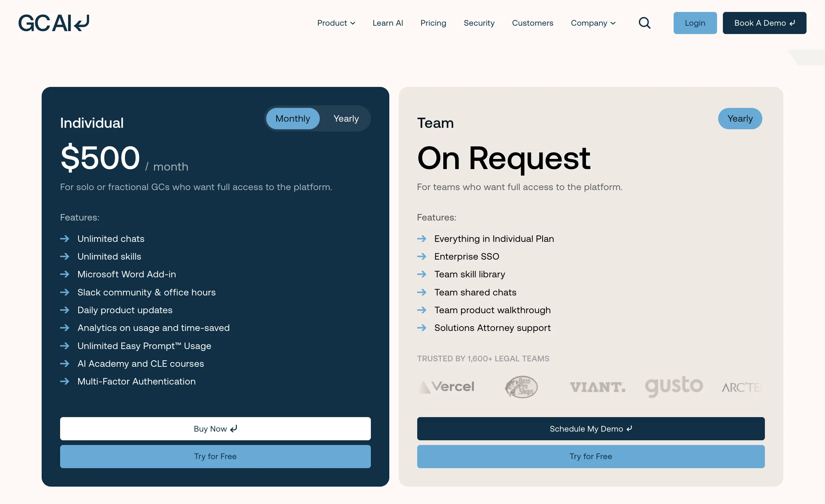Click the On Request heading
Image resolution: width=825 pixels, height=504 pixels.
pos(504,158)
